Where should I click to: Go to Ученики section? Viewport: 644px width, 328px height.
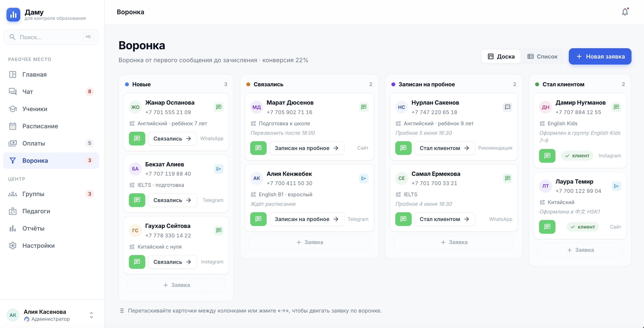coord(51,109)
